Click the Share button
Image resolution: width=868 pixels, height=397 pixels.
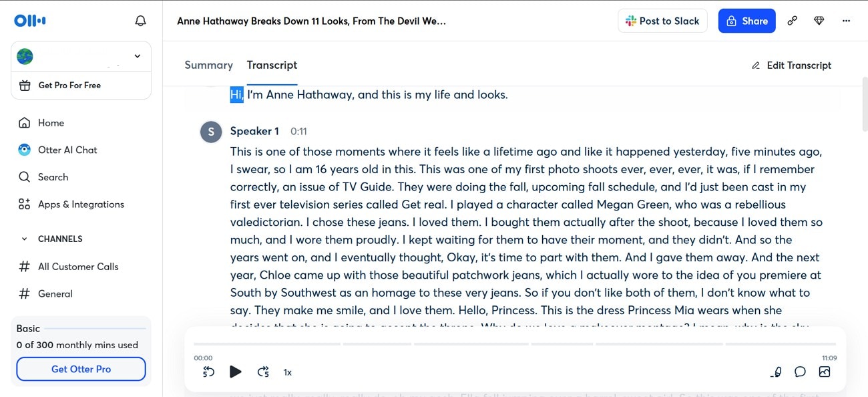point(746,21)
